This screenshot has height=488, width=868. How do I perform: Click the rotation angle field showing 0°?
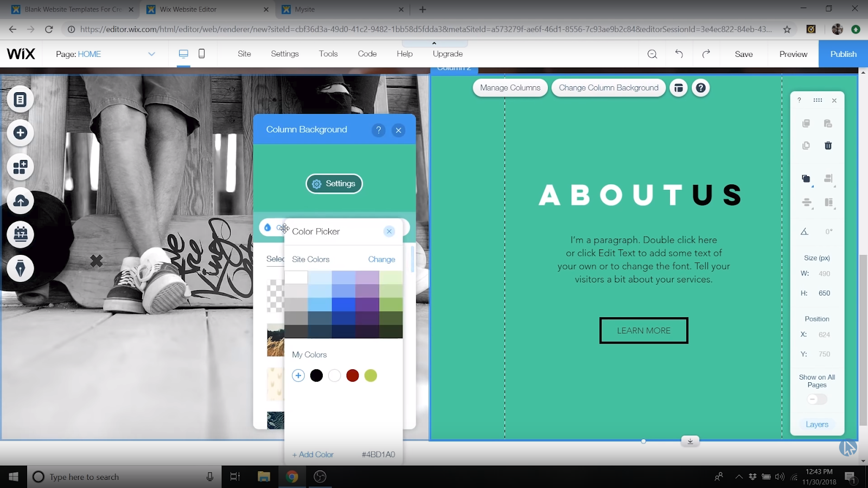click(x=828, y=232)
